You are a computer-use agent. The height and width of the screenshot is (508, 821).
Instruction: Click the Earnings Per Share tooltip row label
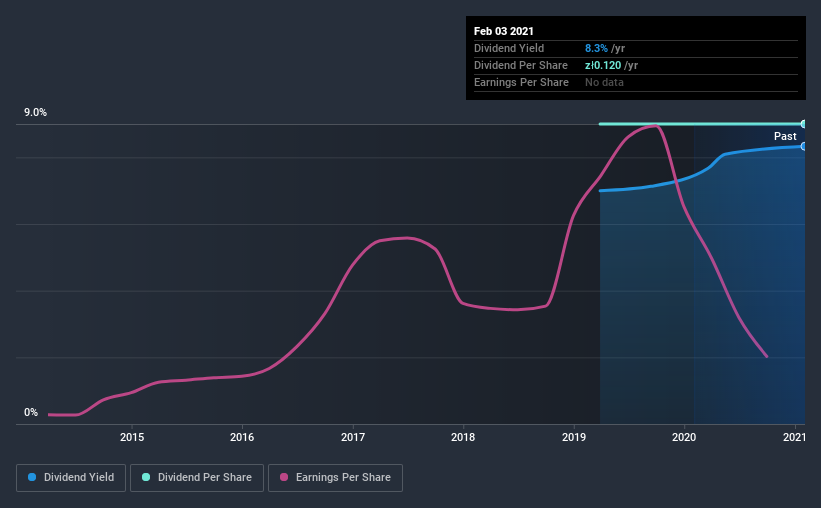point(521,82)
